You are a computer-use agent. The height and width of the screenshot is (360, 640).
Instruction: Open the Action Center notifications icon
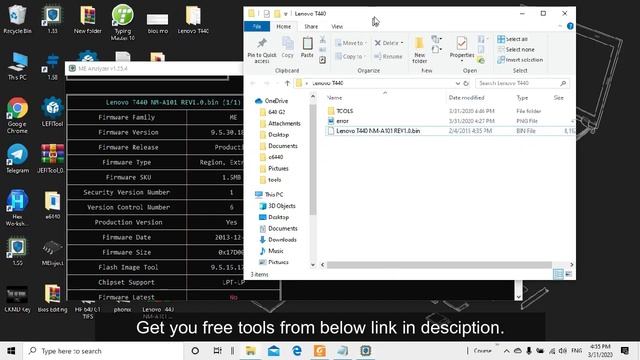click(624, 351)
